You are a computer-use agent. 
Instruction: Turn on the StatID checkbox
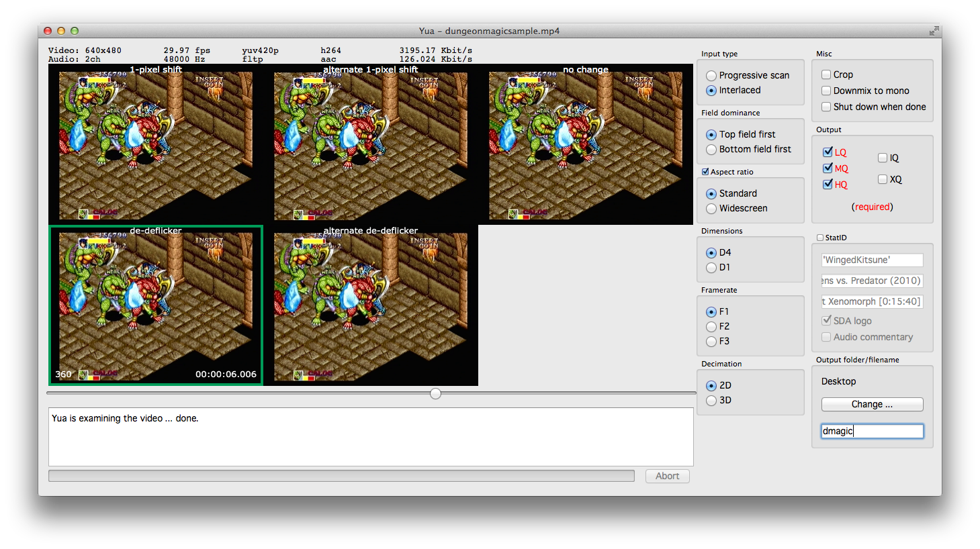point(820,238)
